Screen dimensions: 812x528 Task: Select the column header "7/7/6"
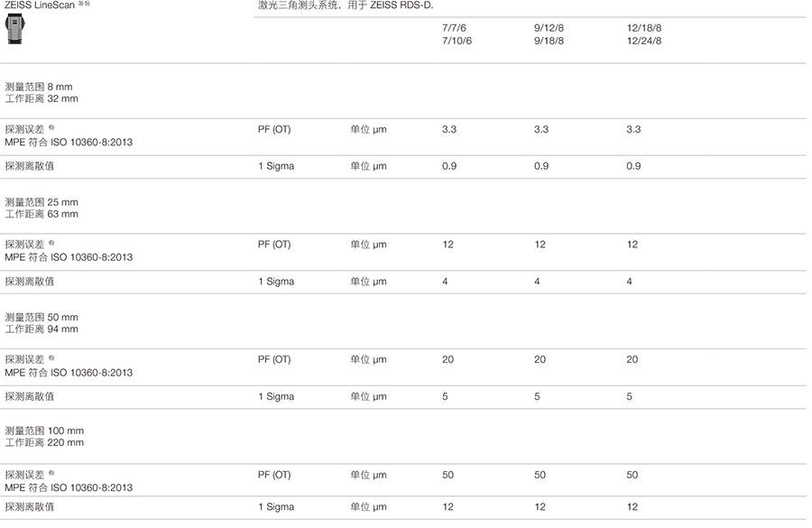point(454,28)
